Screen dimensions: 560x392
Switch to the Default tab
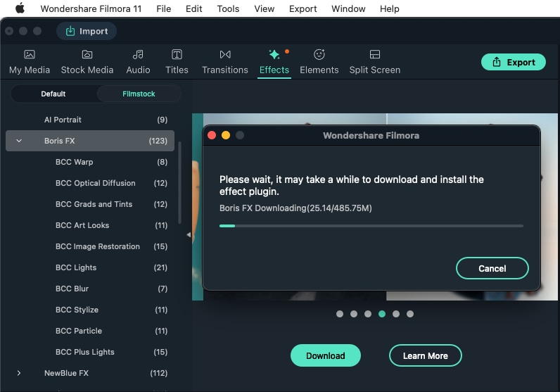53,94
